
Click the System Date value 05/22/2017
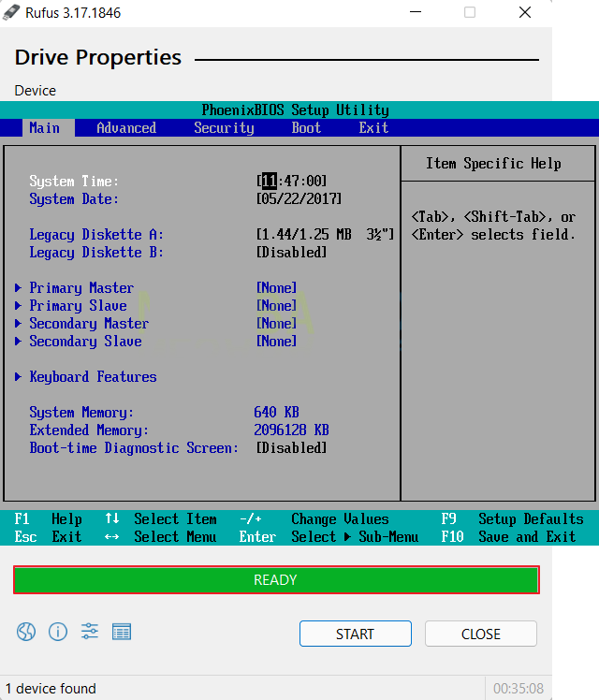pyautogui.click(x=299, y=199)
